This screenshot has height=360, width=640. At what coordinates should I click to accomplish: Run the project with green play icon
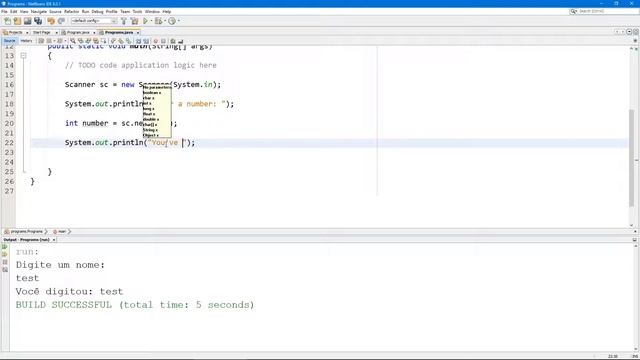click(145, 21)
